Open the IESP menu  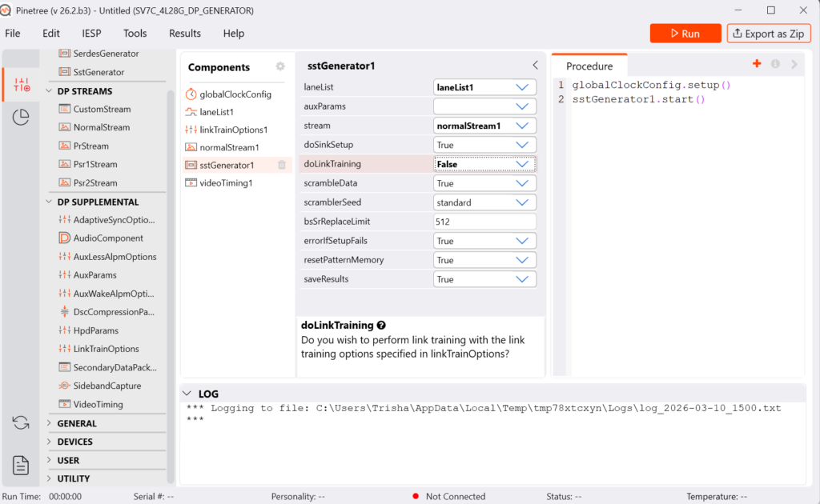pyautogui.click(x=91, y=34)
